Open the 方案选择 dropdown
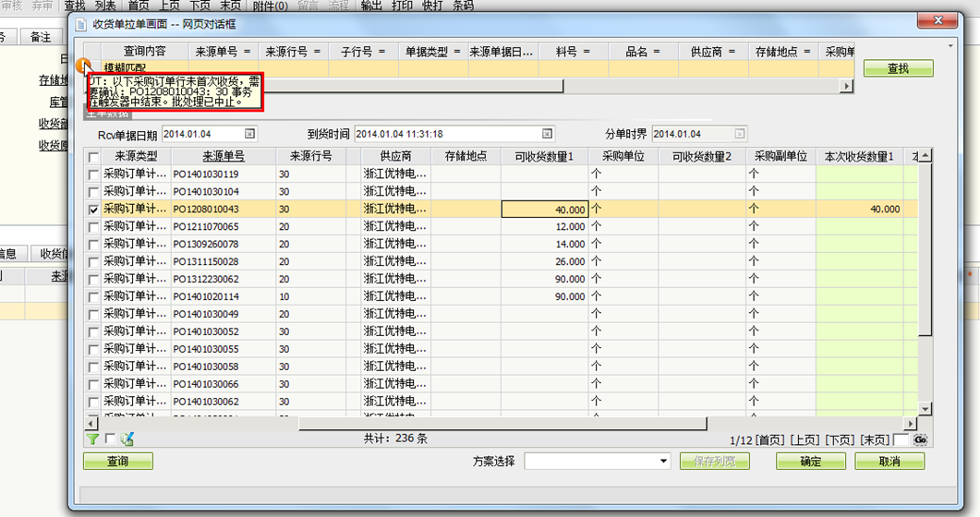 click(x=663, y=461)
